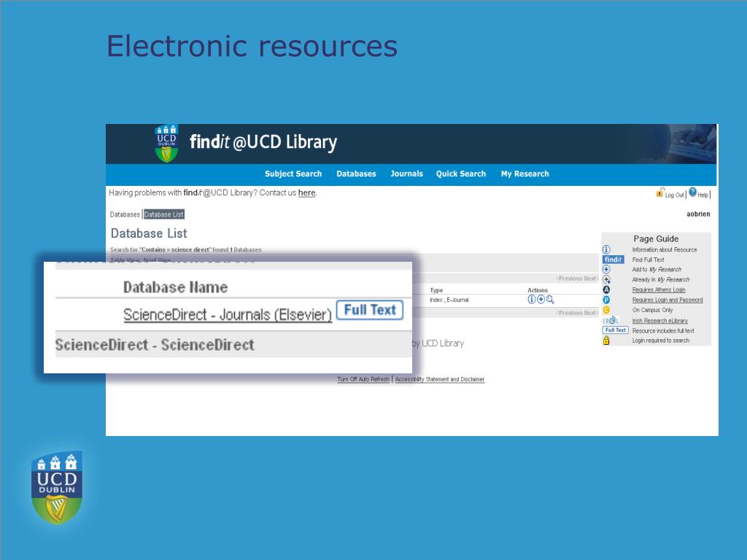
Task: Click the 'Electronic resources' slide title
Action: point(252,46)
